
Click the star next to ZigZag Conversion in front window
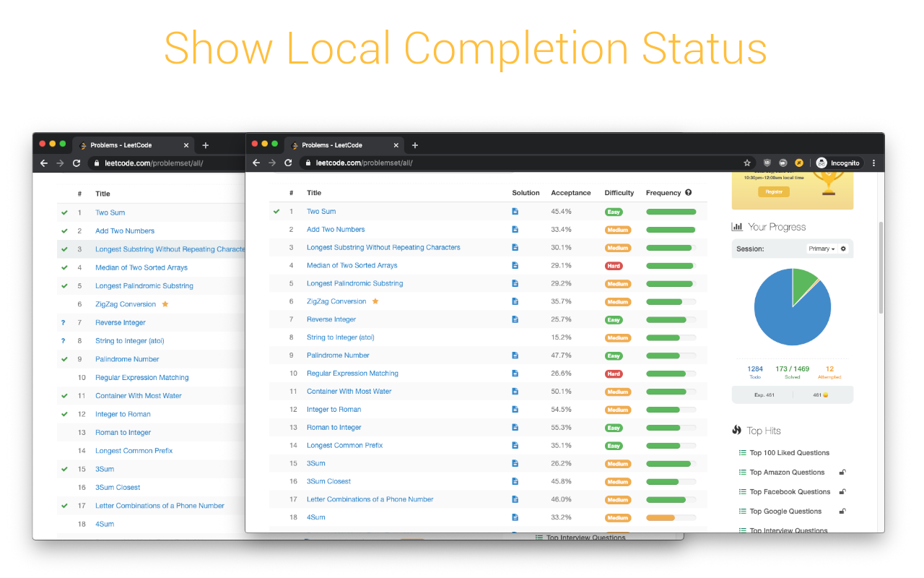pos(375,301)
